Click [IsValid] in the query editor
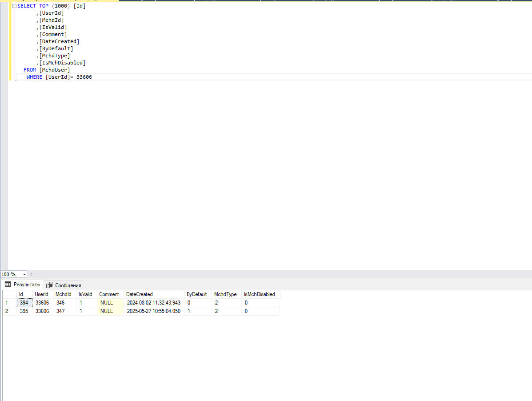Viewport: 532px width, 401px height. [x=53, y=27]
